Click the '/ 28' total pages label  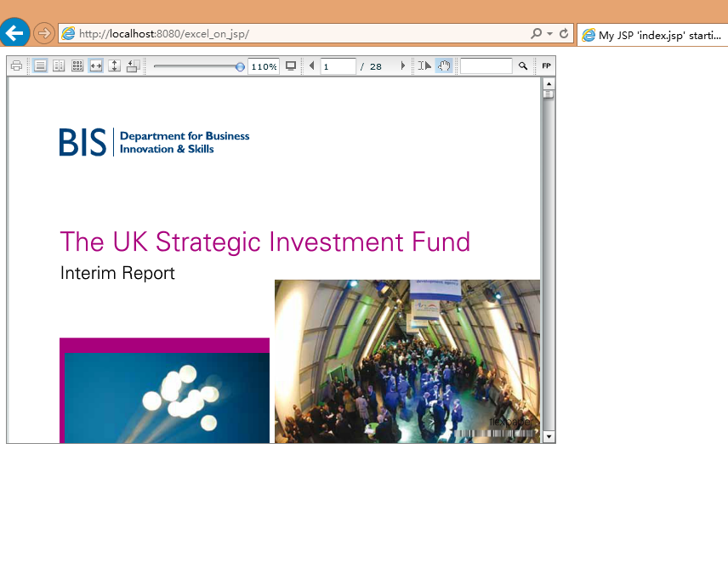pos(371,66)
